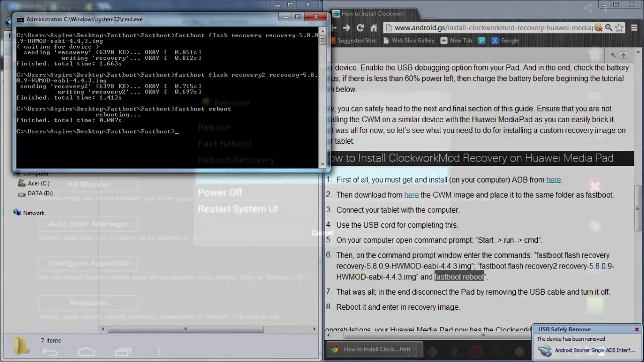Select 'Reboot Recovery' in the overlay menu

236,160
